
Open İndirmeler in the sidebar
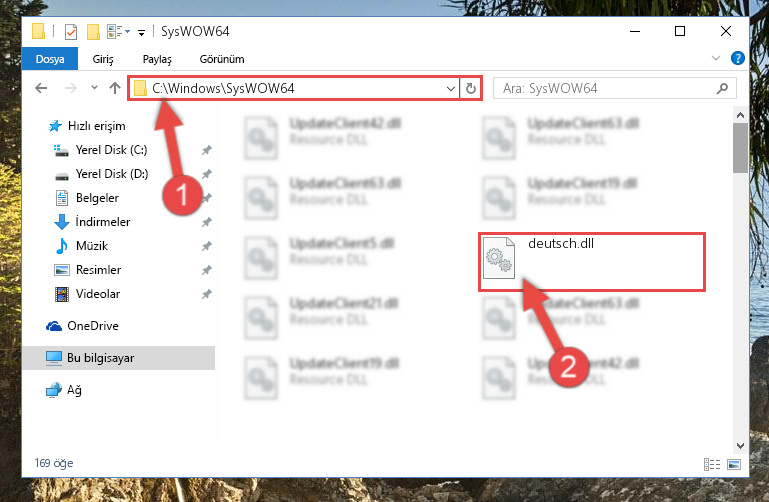tap(103, 222)
